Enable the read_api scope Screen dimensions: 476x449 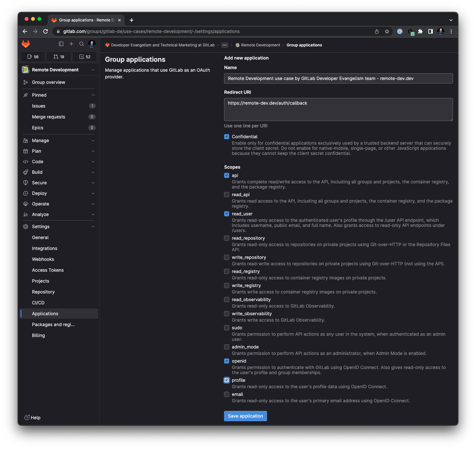[227, 195]
